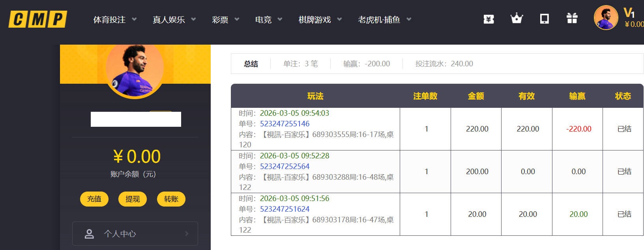Open the gift box icon
This screenshot has height=250, width=644.
(x=572, y=19)
